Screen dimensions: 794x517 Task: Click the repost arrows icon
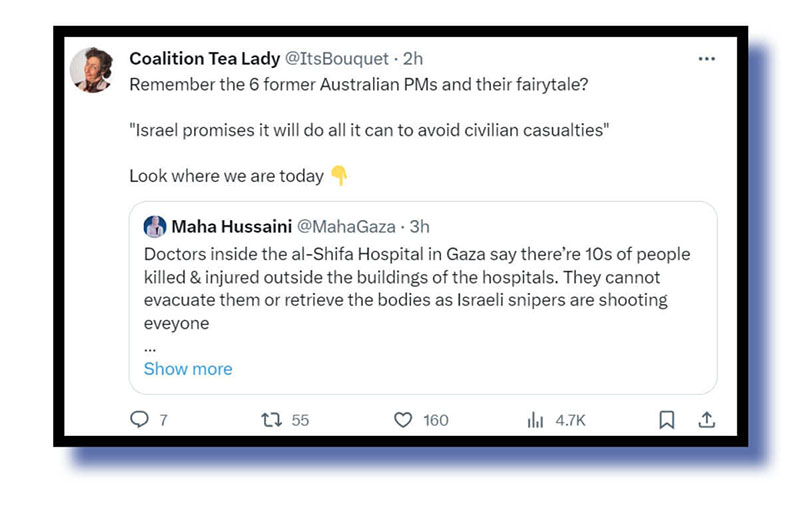click(270, 420)
